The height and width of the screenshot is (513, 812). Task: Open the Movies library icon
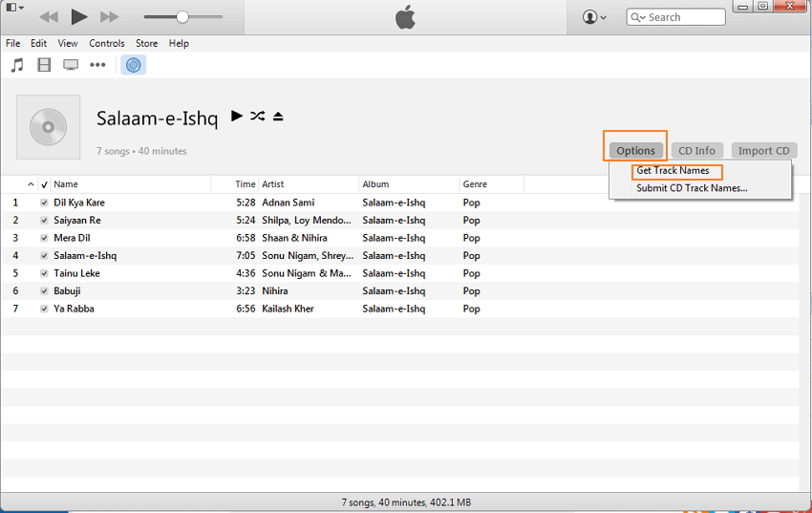click(44, 65)
